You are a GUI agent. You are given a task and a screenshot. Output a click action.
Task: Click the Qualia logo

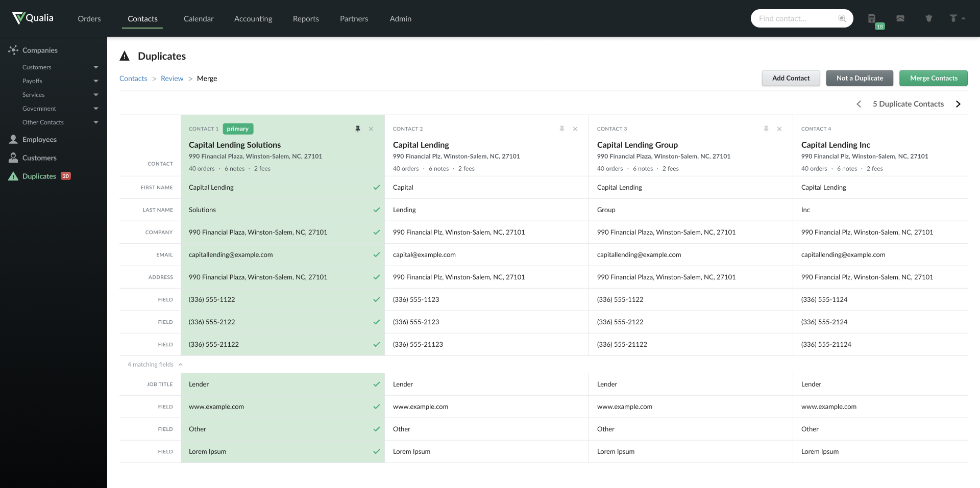tap(33, 18)
